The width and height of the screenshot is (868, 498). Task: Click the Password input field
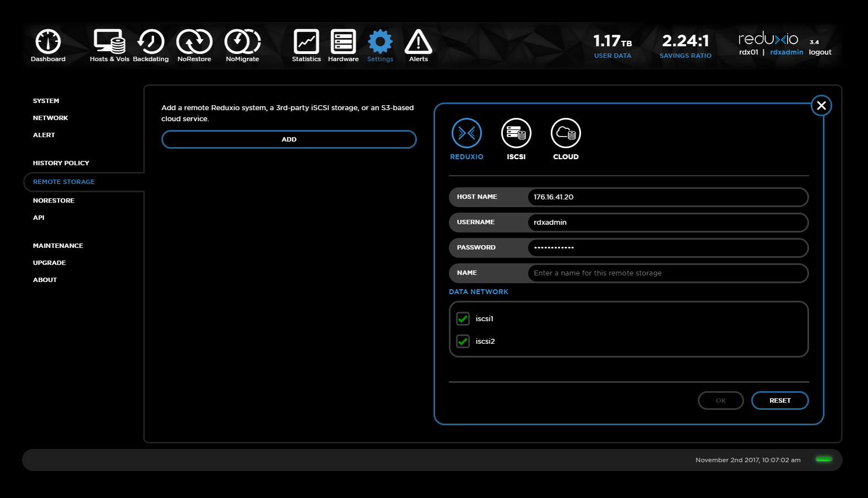[x=668, y=248]
